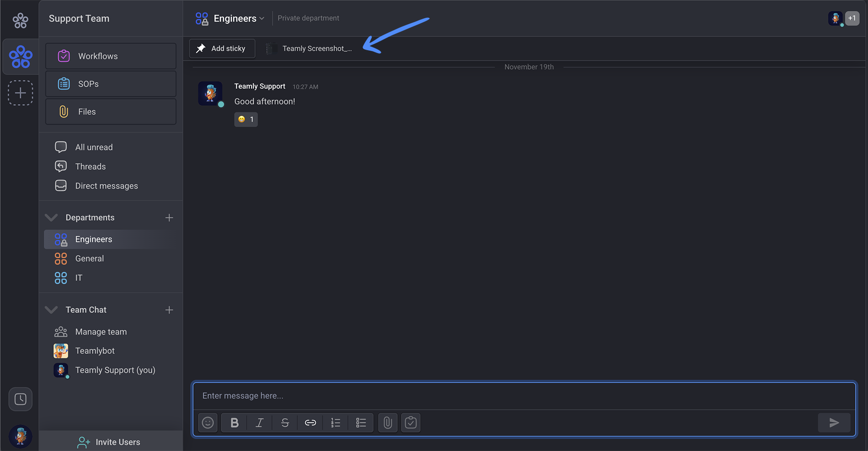Click the Private department label
This screenshot has height=451, width=868.
(x=308, y=18)
